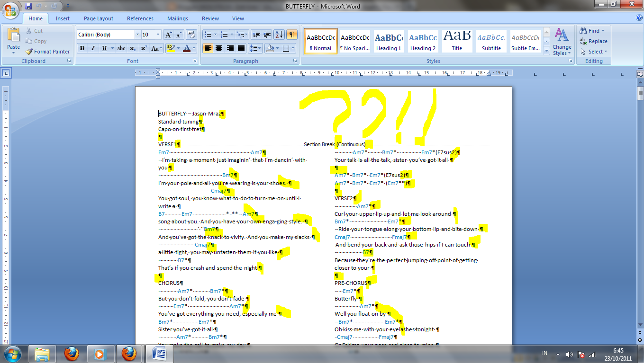Click the tab stop selector beside ruler

pos(6,73)
